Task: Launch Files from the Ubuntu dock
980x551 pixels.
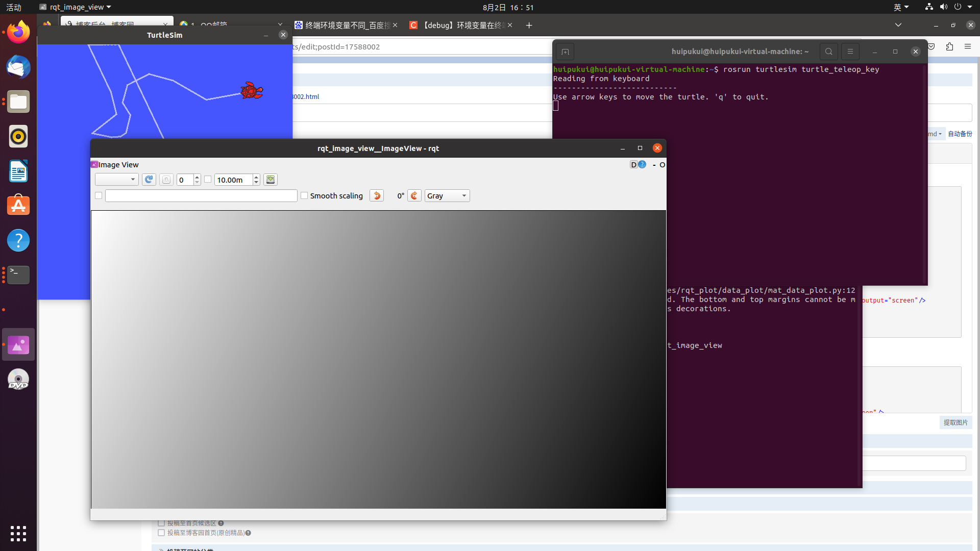Action: (x=18, y=102)
